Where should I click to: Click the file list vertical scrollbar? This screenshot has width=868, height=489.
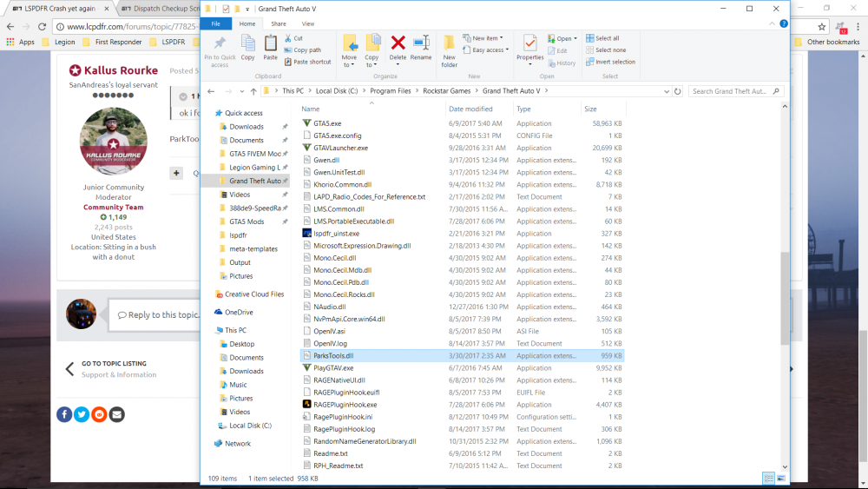pos(785,298)
